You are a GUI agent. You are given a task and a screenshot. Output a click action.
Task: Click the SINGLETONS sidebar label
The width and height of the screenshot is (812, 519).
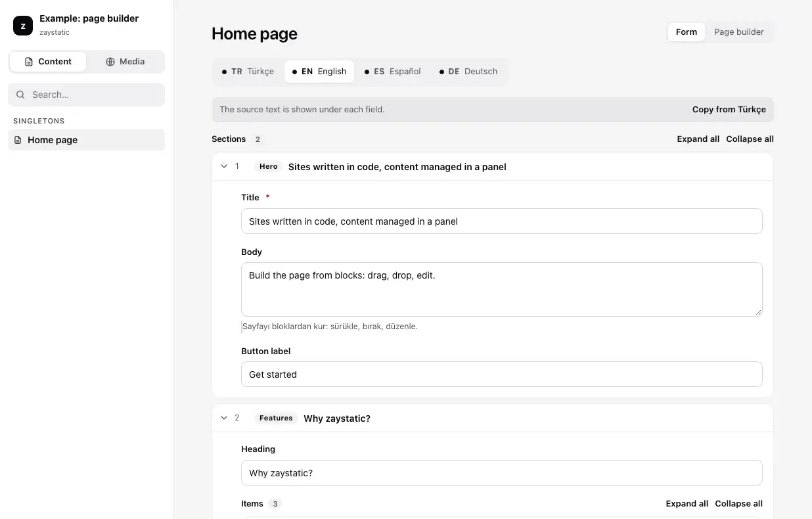point(39,121)
